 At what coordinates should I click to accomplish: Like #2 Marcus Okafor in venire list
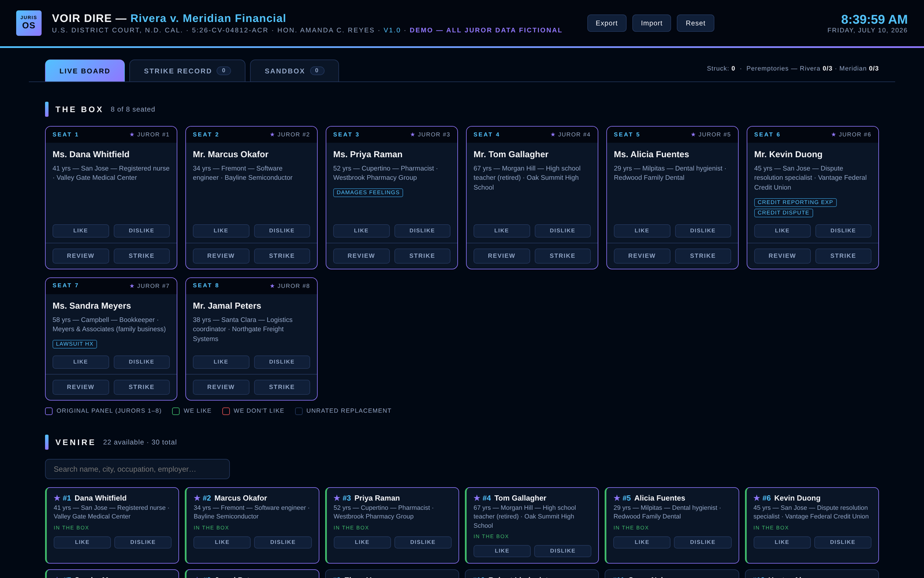222,542
